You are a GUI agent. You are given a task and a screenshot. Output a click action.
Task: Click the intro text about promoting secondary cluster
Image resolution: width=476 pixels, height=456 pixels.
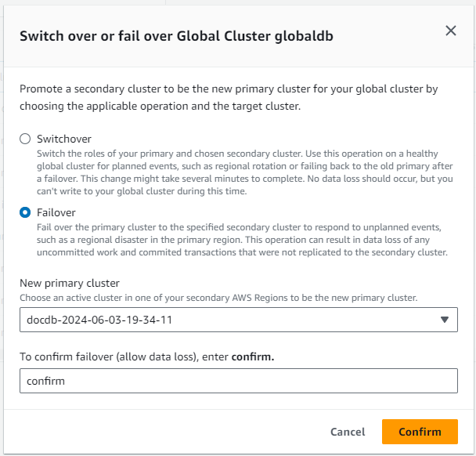pyautogui.click(x=229, y=97)
